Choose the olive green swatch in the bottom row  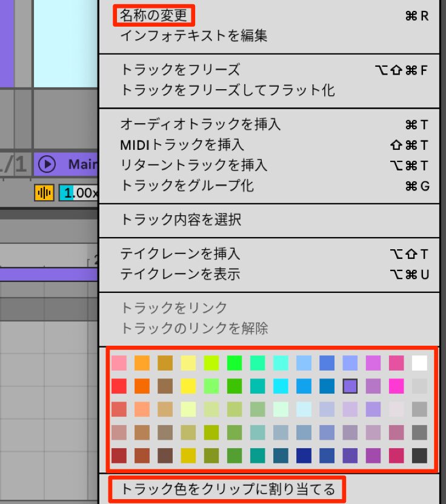[x=211, y=455]
